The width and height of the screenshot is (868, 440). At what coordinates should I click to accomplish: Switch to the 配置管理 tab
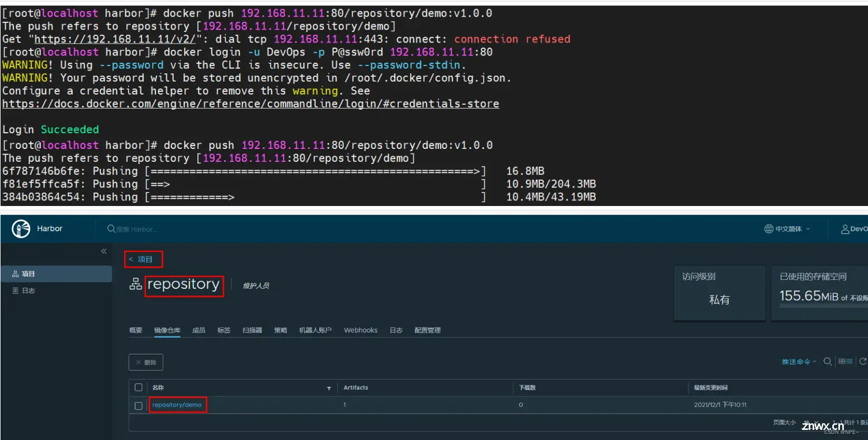click(x=427, y=330)
